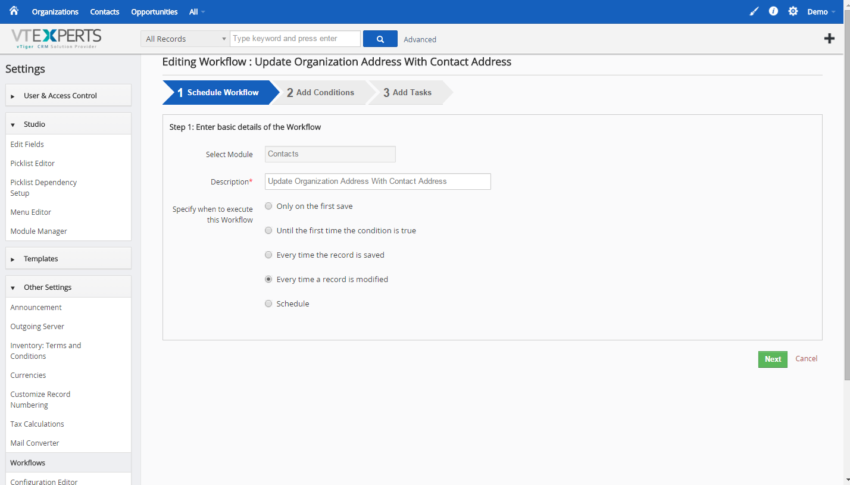Image resolution: width=850 pixels, height=485 pixels.
Task: Open Advanced search link
Action: click(420, 40)
